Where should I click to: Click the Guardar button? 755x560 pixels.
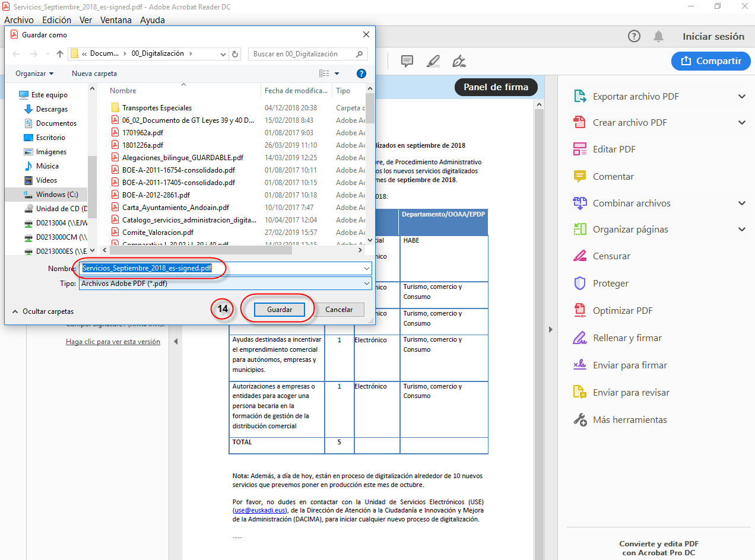[x=279, y=310]
